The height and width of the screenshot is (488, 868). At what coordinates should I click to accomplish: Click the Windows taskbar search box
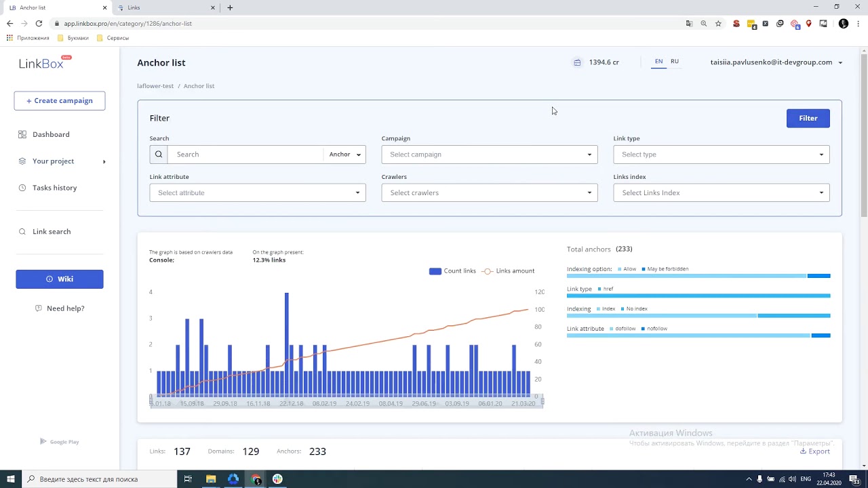(x=98, y=479)
